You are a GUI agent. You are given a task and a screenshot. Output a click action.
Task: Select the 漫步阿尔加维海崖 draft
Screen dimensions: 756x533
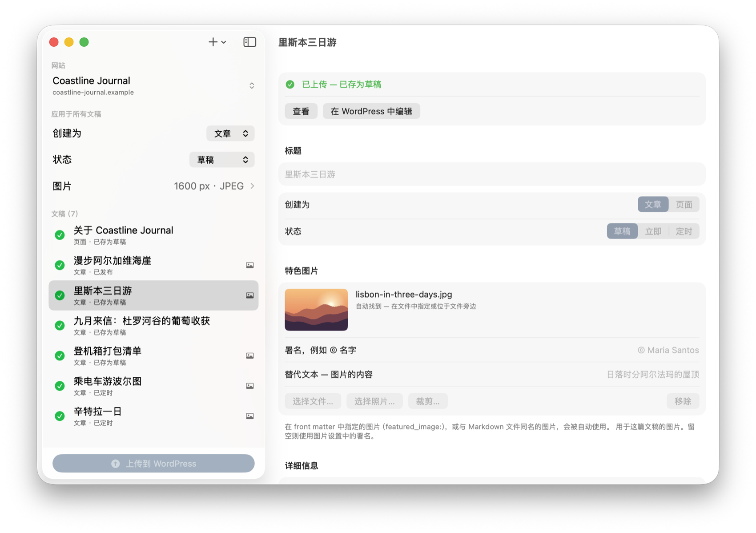pos(153,265)
